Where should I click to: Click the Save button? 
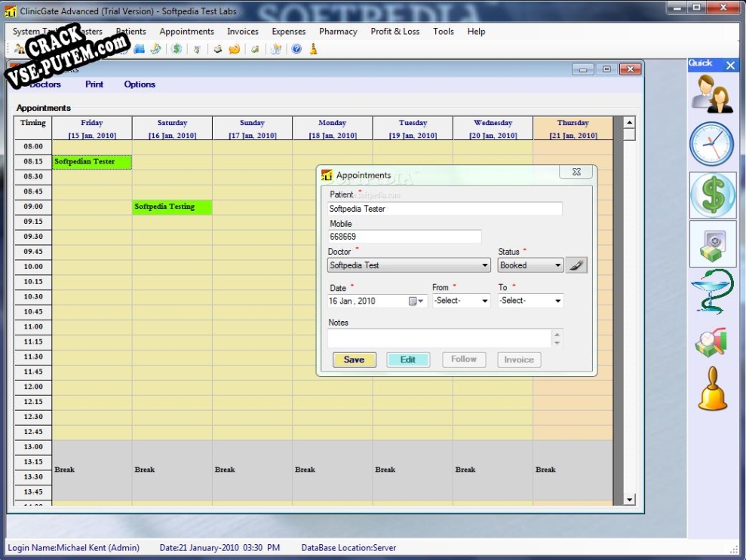[354, 360]
